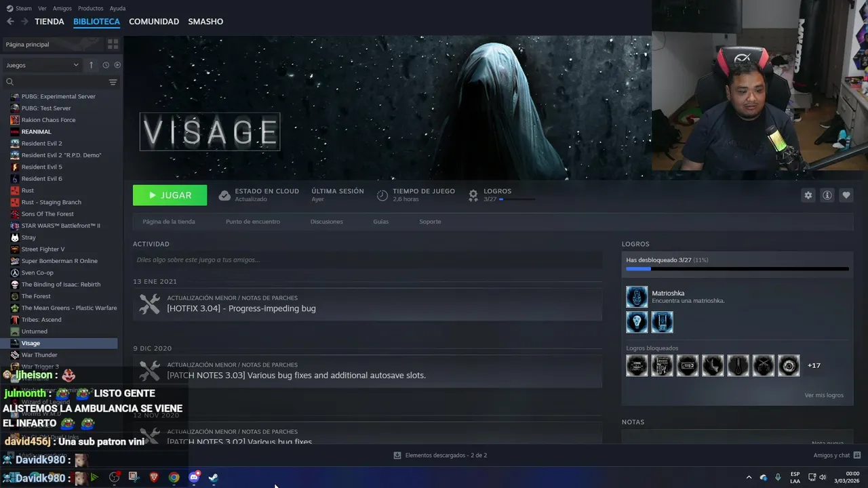868x488 pixels.
Task: Open the Amigos menu
Action: pyautogui.click(x=62, y=8)
